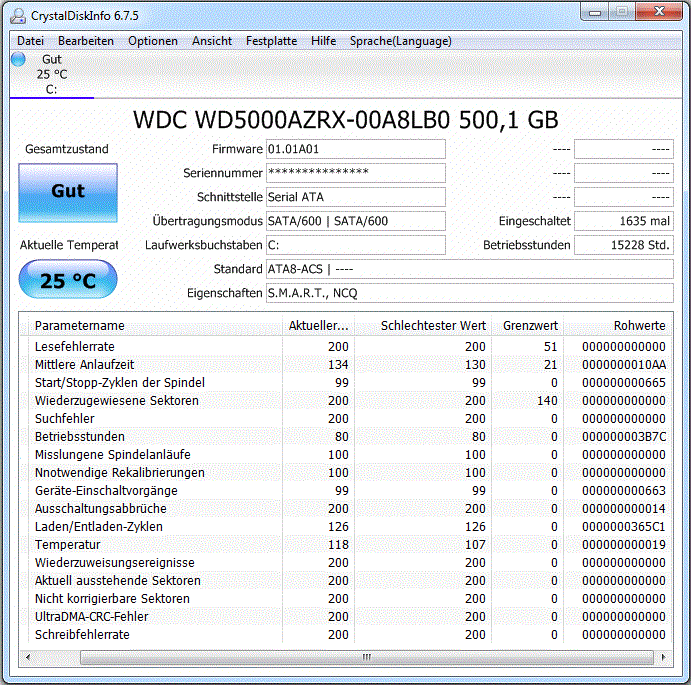
Task: Open the Bearbeiten menu
Action: (86, 41)
